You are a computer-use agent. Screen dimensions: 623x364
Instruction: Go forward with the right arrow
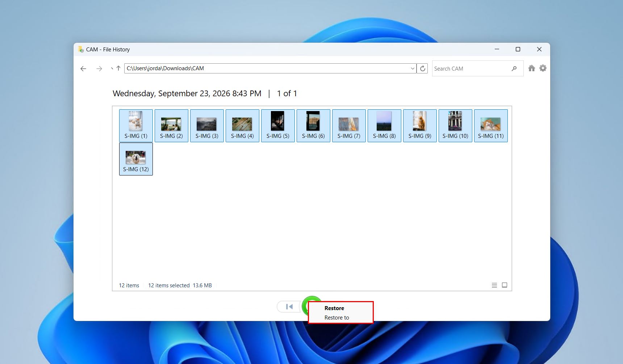click(99, 68)
